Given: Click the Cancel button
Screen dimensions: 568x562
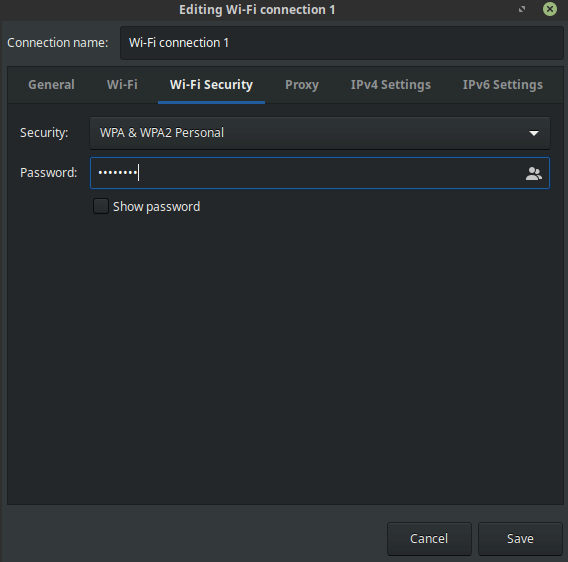Looking at the screenshot, I should pyautogui.click(x=429, y=539).
